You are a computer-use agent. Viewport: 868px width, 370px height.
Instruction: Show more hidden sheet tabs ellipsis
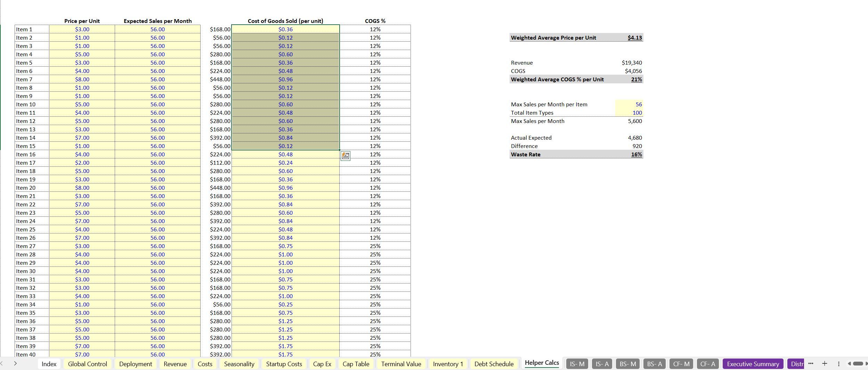[x=811, y=363]
